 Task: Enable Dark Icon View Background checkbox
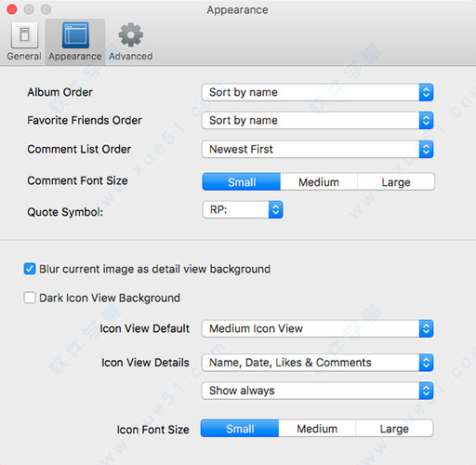(x=30, y=298)
